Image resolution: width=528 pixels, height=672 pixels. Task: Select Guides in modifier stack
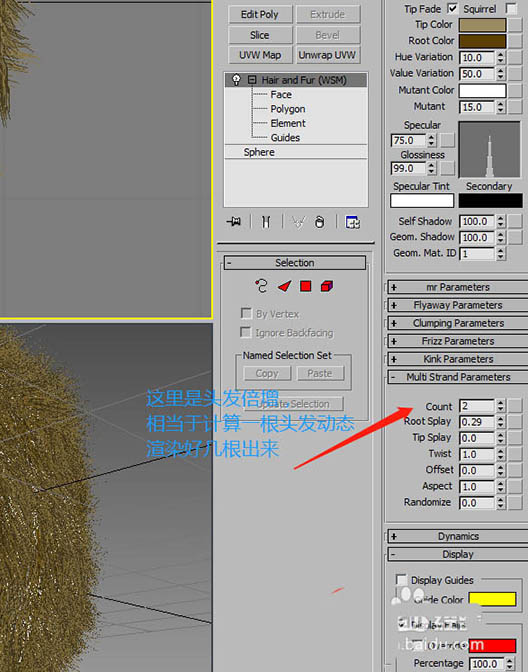coord(285,138)
